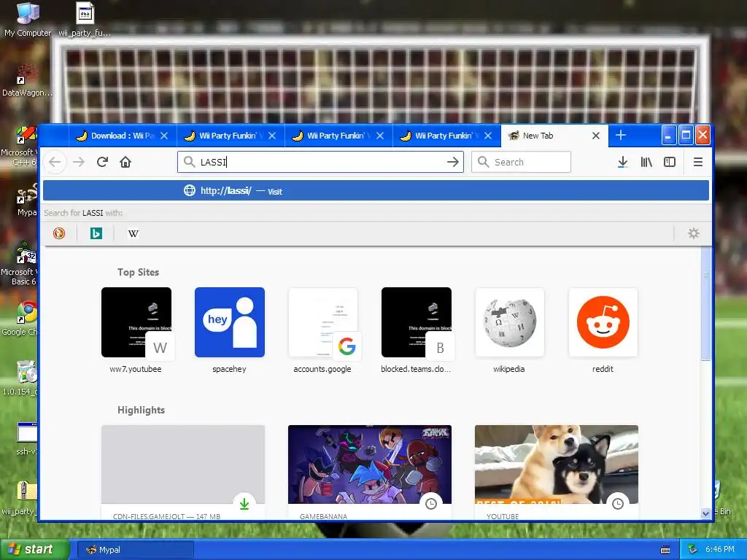747x560 pixels.
Task: Open the Downloads toolbar icon
Action: (622, 162)
